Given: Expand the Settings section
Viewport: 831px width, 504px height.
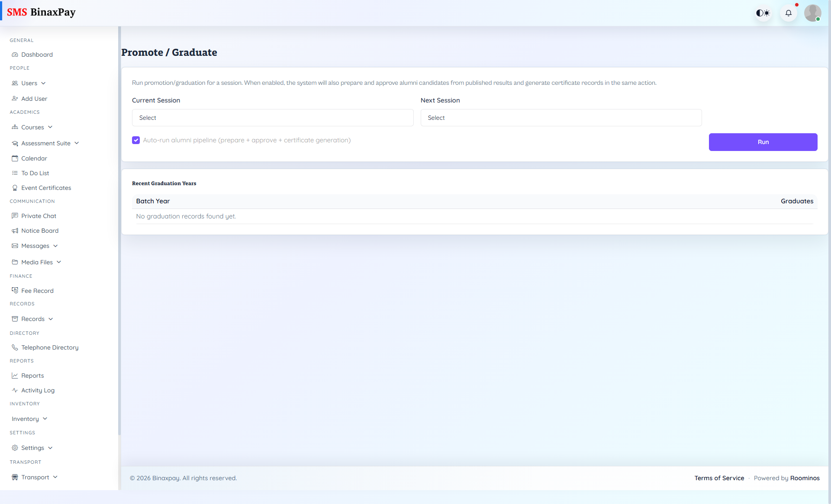Looking at the screenshot, I should pos(32,447).
